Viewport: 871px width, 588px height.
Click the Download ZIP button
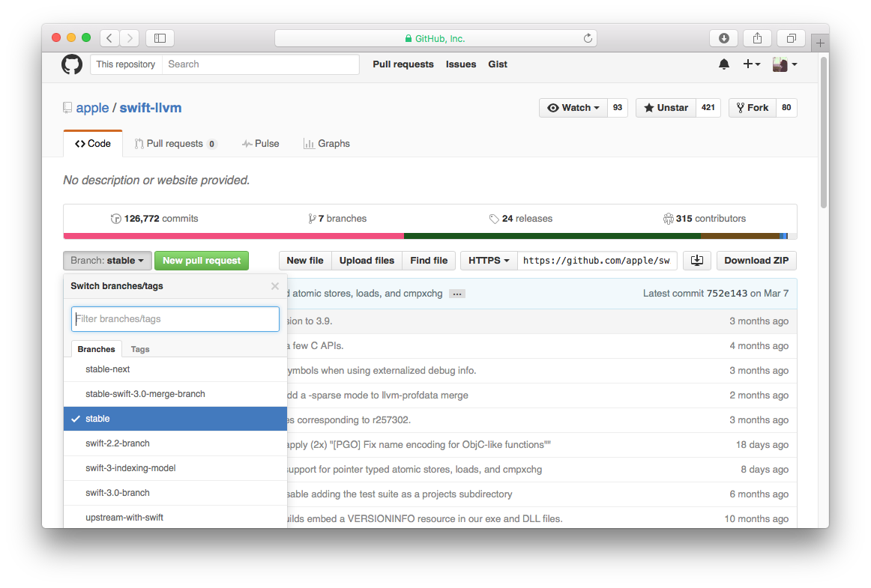(756, 261)
